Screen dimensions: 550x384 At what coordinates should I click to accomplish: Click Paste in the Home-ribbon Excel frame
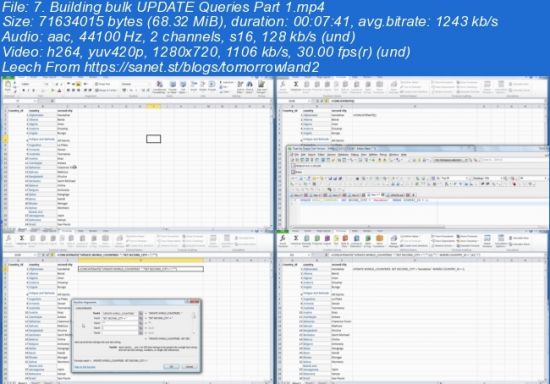[7, 86]
